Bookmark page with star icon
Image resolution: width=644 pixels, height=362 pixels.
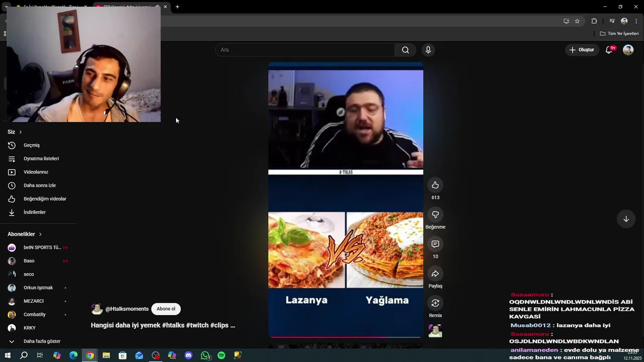tap(577, 21)
